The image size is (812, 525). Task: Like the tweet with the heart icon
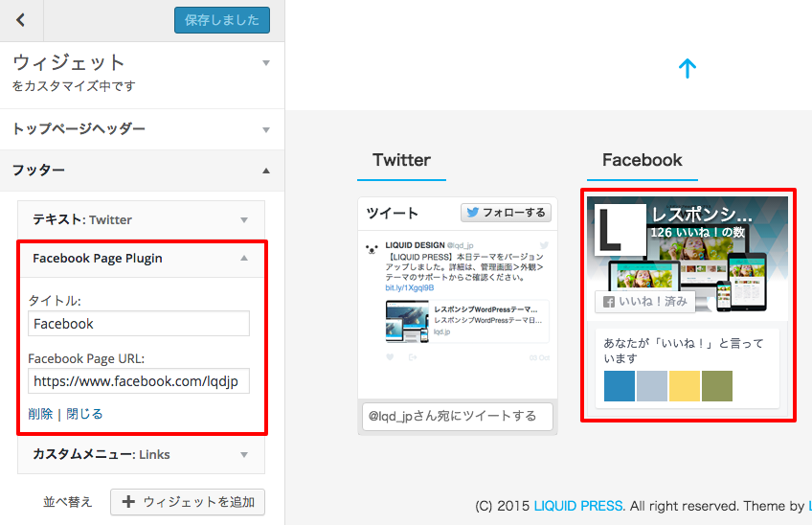tap(390, 357)
